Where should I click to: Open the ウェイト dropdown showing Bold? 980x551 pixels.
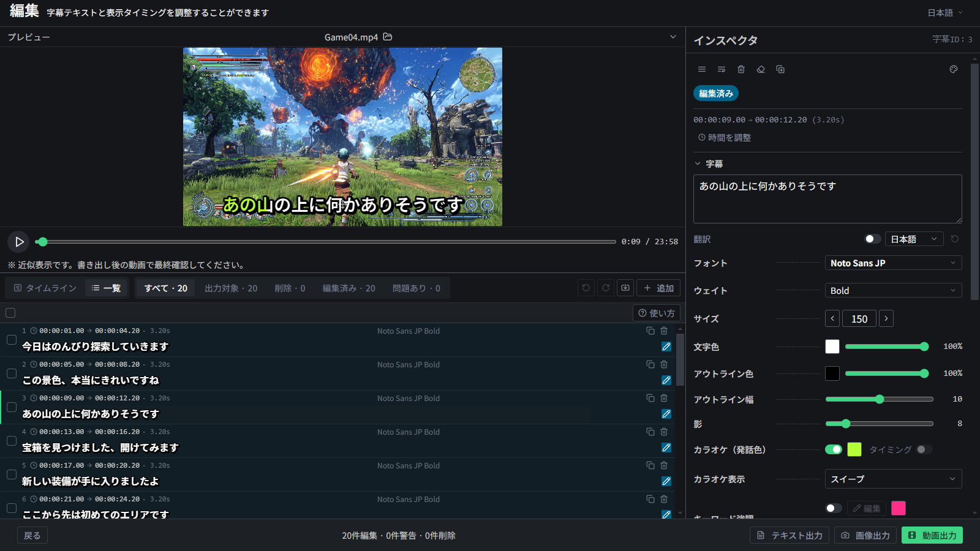tap(893, 290)
